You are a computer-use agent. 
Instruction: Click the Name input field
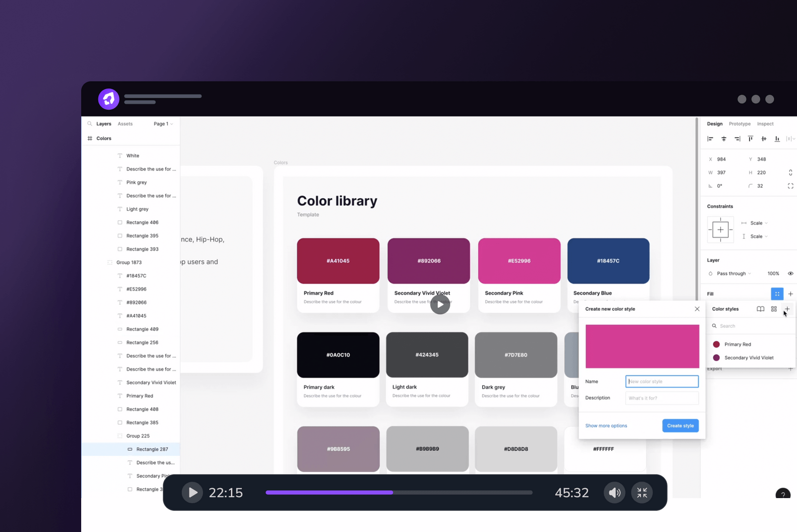pyautogui.click(x=662, y=382)
